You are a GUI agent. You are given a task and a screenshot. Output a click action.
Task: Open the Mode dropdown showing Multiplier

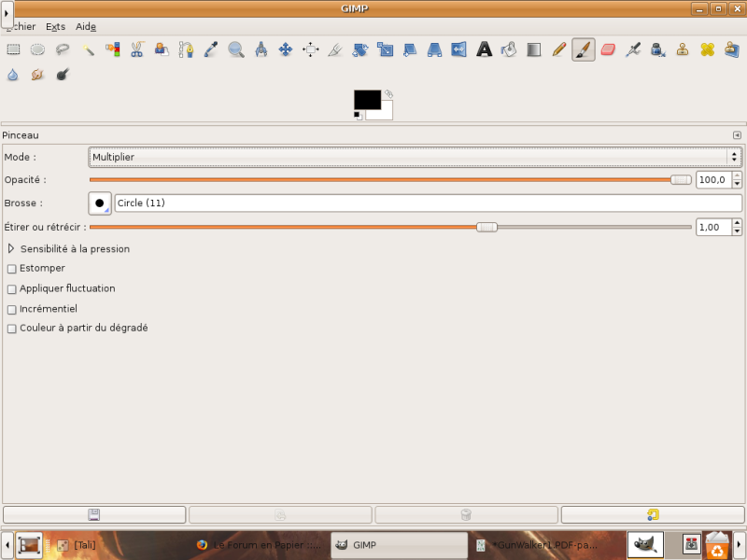[415, 157]
